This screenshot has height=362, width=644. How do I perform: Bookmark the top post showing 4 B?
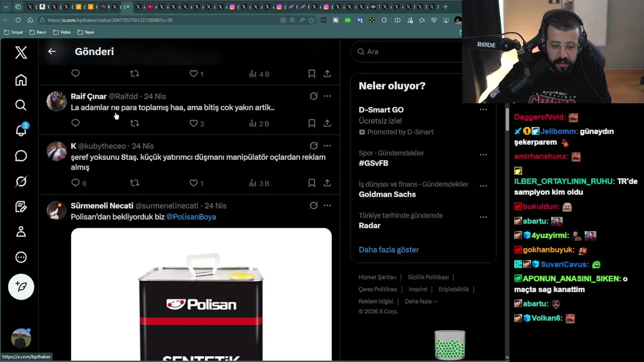(311, 73)
